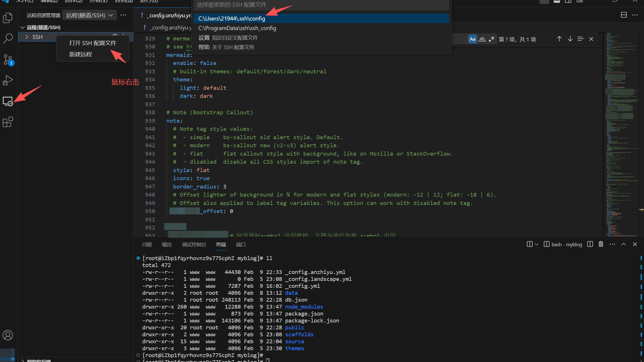The height and width of the screenshot is (362, 644).
Task: Click the SSH config file picker input
Action: 321,5
